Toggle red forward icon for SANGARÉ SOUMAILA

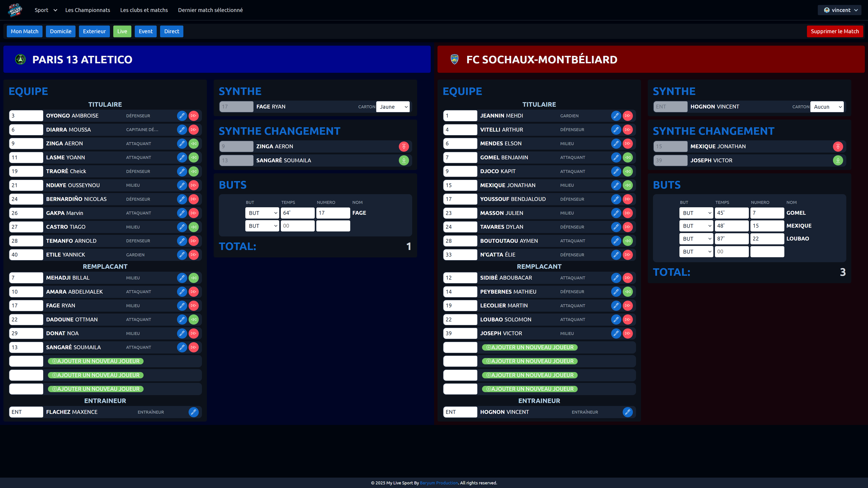tap(193, 347)
